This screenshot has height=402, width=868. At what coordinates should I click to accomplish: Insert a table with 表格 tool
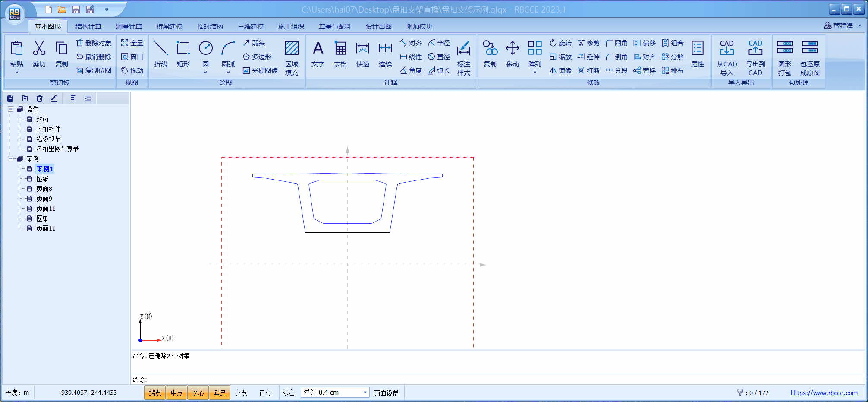(340, 54)
